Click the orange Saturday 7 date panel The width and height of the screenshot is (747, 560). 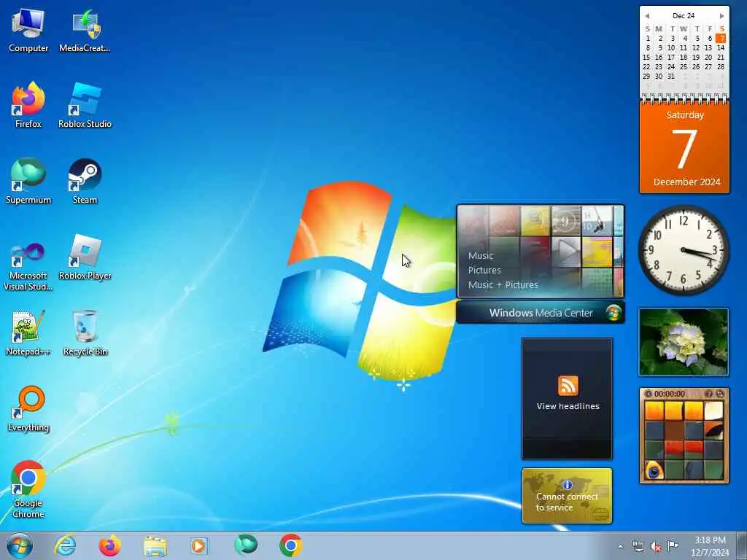click(684, 148)
